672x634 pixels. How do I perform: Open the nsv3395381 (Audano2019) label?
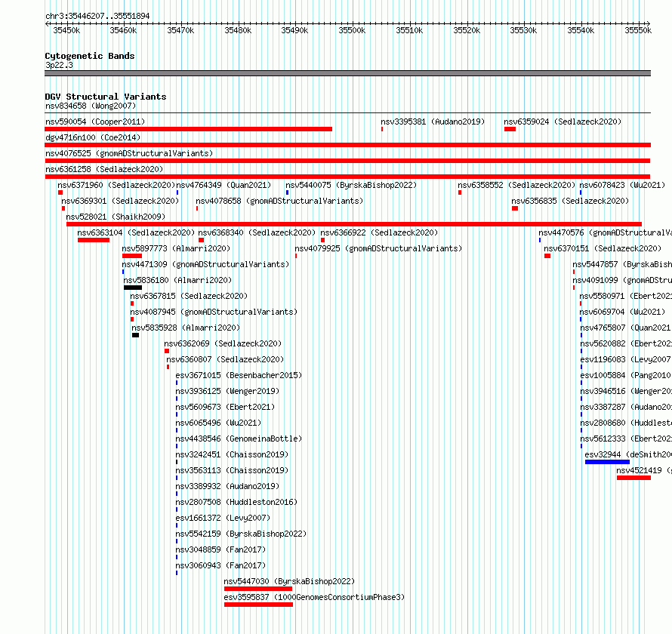tap(433, 122)
